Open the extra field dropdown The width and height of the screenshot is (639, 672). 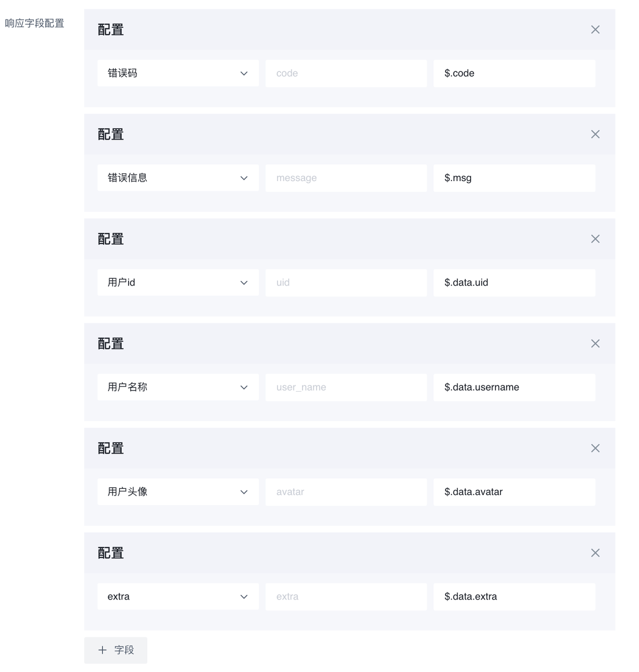tap(178, 596)
